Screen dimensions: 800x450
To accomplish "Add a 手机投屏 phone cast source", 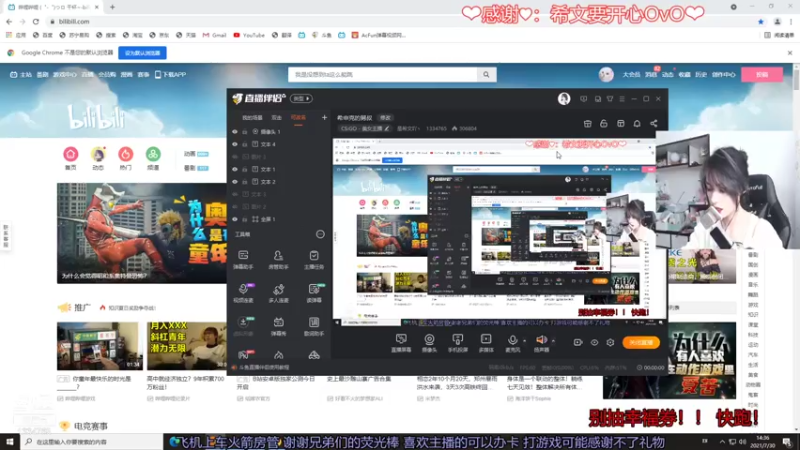I will [x=458, y=343].
